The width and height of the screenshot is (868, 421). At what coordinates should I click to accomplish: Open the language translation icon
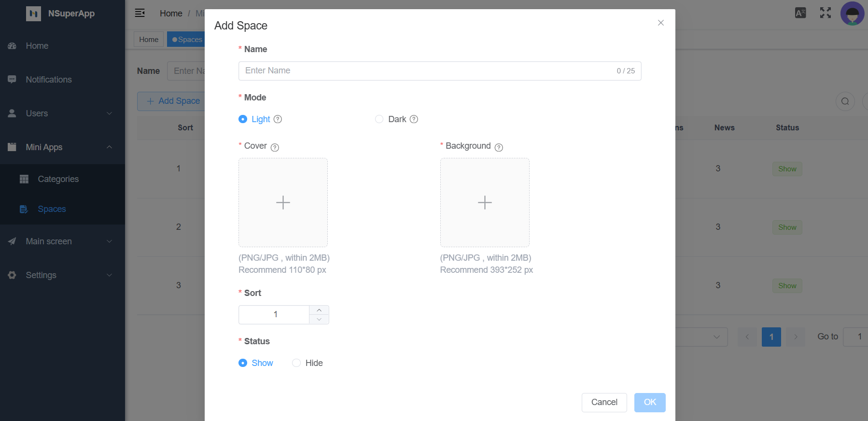pyautogui.click(x=800, y=13)
